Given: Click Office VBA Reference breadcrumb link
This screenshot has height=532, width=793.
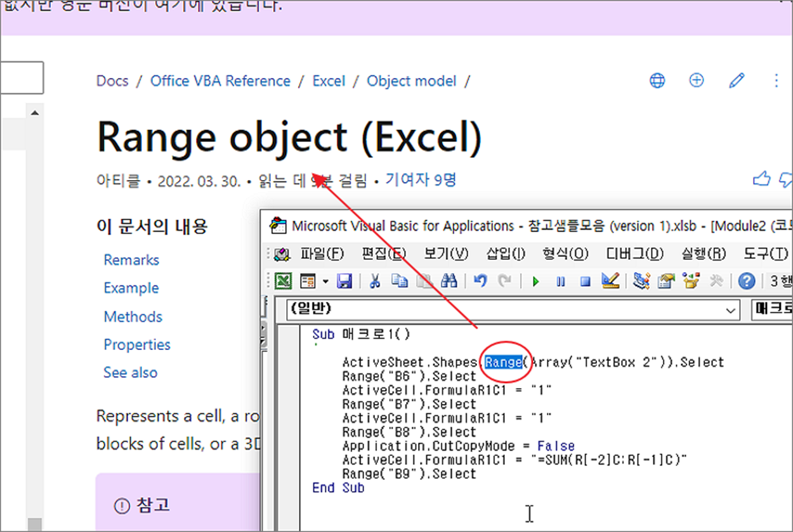Looking at the screenshot, I should tap(220, 81).
